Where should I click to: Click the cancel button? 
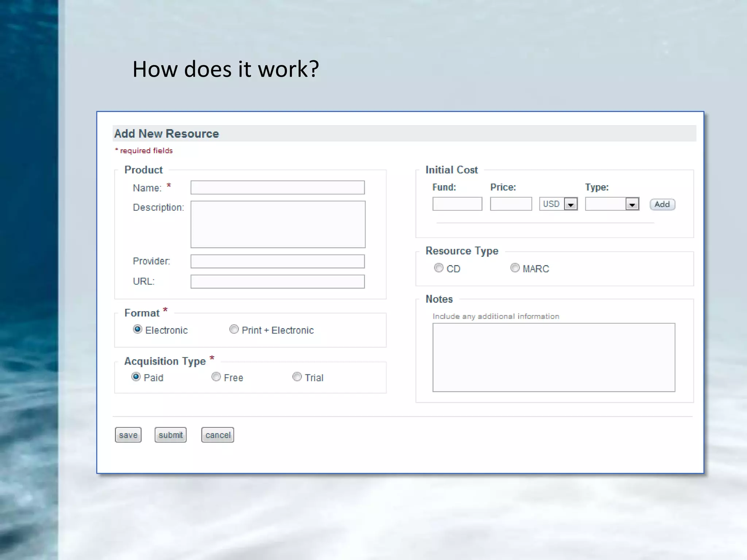click(x=218, y=435)
